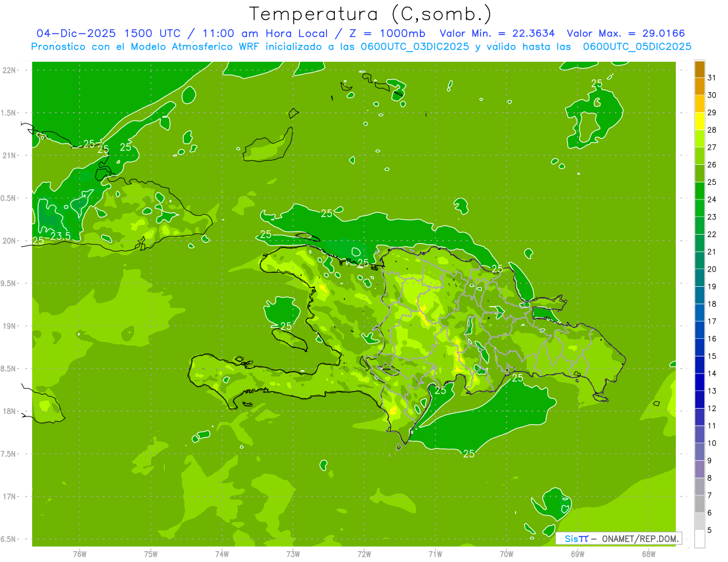Click the yellow swatch between legend 28 and 29
Screen dimensions: 728x562
point(699,121)
